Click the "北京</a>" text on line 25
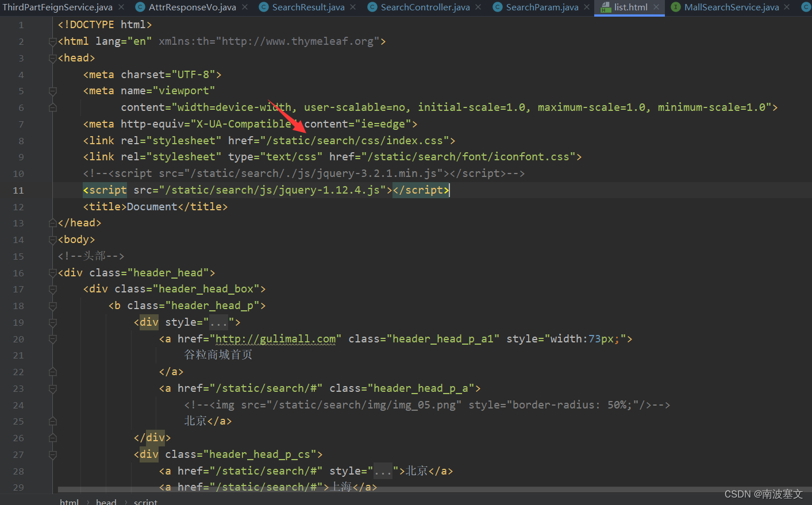This screenshot has height=505, width=812. point(208,421)
